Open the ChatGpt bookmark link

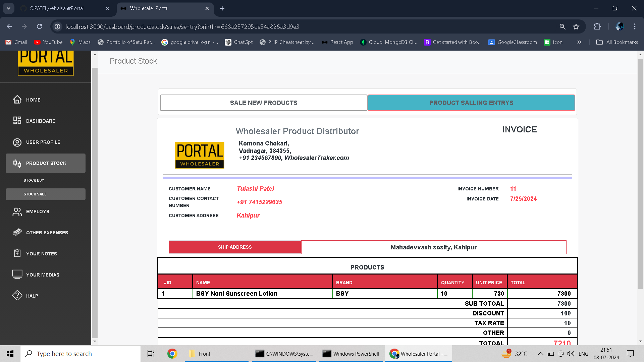[239, 42]
